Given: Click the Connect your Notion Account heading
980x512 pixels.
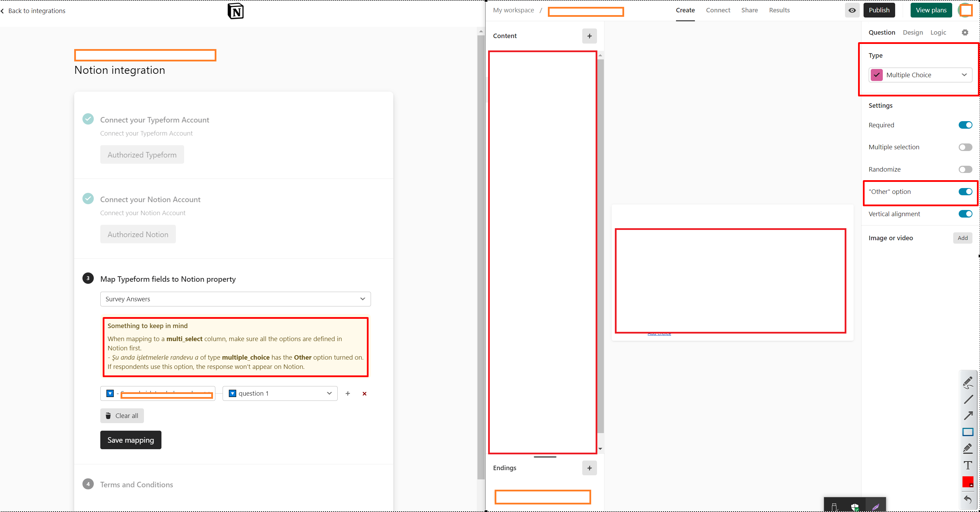Looking at the screenshot, I should click(x=150, y=200).
